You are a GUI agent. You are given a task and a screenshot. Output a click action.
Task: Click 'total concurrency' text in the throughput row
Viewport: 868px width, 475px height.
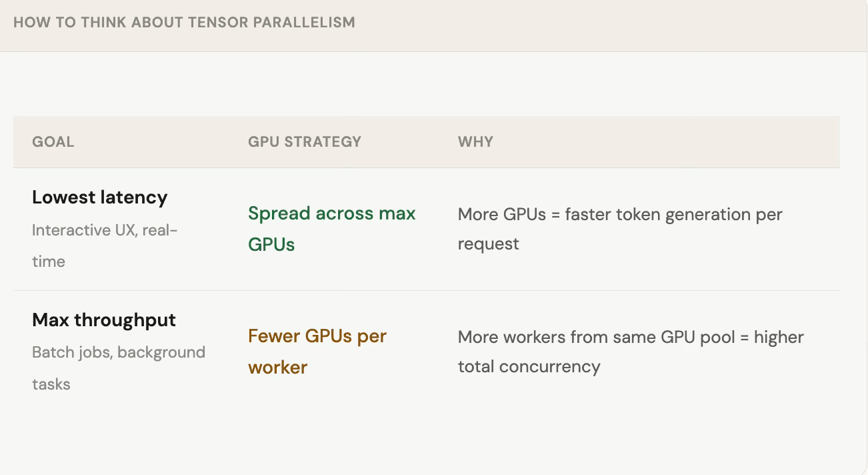(x=529, y=367)
